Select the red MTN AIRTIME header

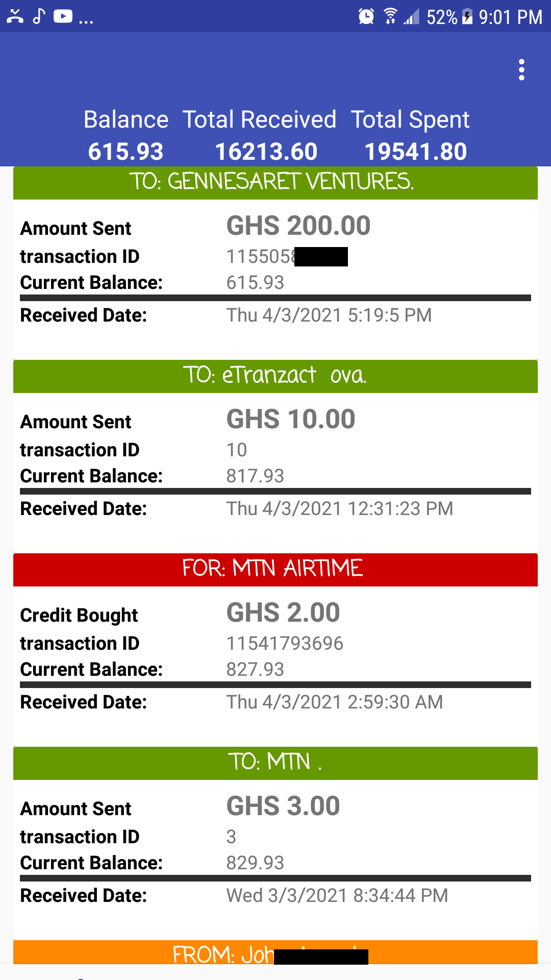click(275, 569)
